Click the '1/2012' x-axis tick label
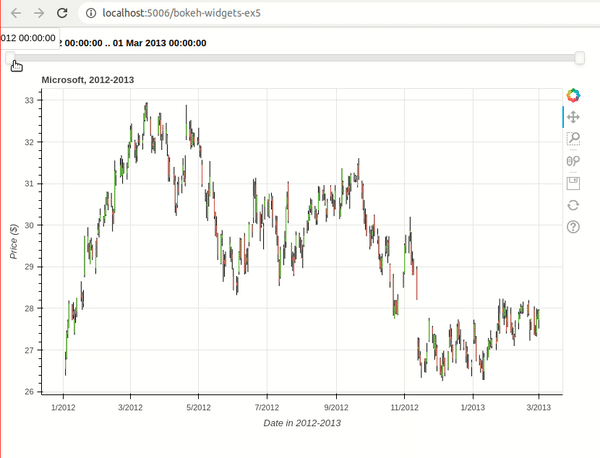The width and height of the screenshot is (600, 458). point(63,407)
